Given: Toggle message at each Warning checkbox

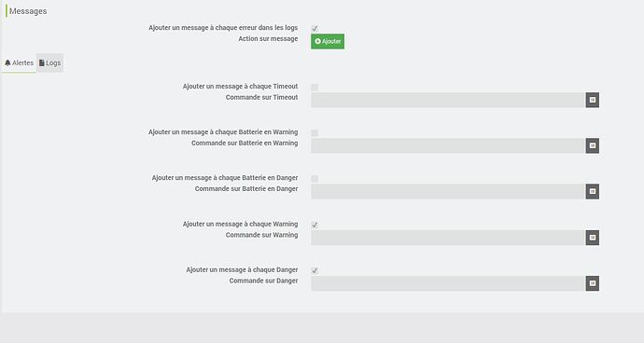Looking at the screenshot, I should [x=315, y=225].
